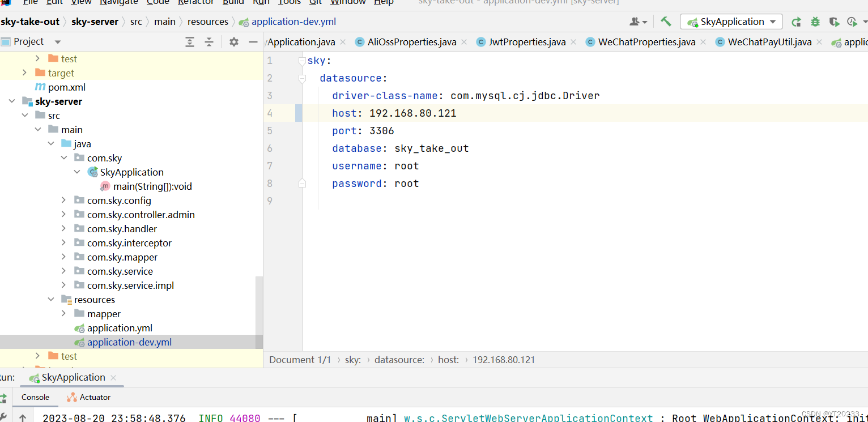
Task: Click the method icon beside main(String[]):void
Action: [x=105, y=186]
